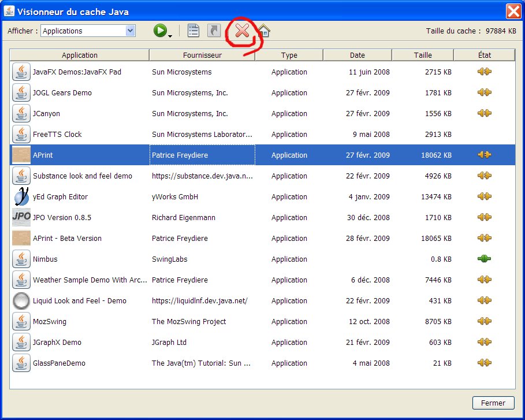Click the green connected state icon for Nimbus
The height and width of the screenshot is (420, 525).
(x=484, y=259)
